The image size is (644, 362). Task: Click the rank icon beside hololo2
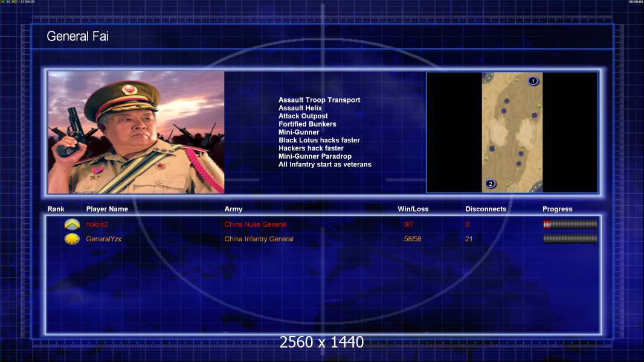(x=72, y=224)
